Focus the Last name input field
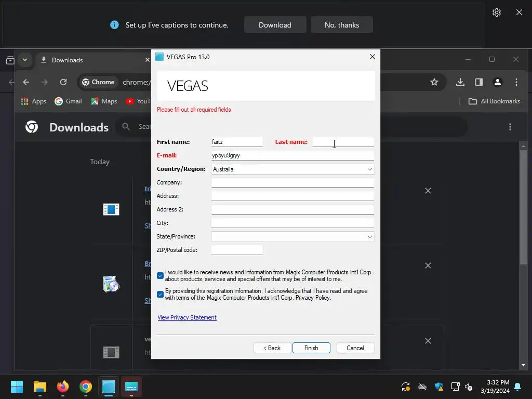The width and height of the screenshot is (532, 399). coord(343,142)
